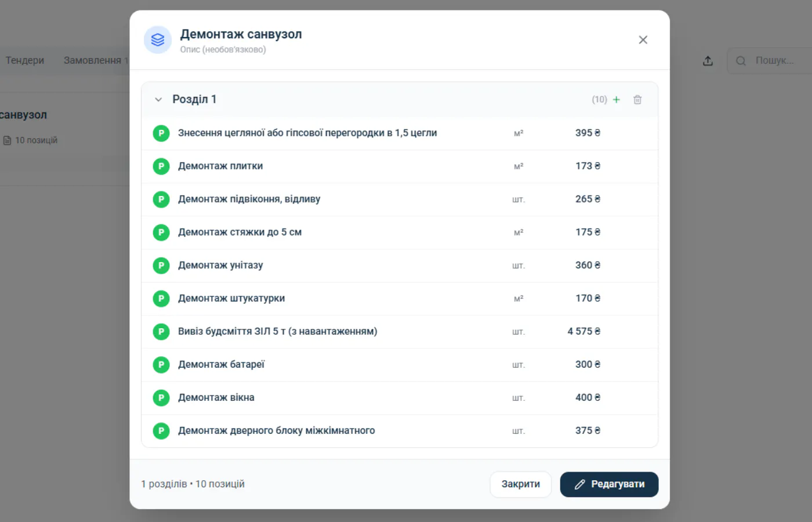Click the Опис (необов'язково) description text

(x=223, y=50)
